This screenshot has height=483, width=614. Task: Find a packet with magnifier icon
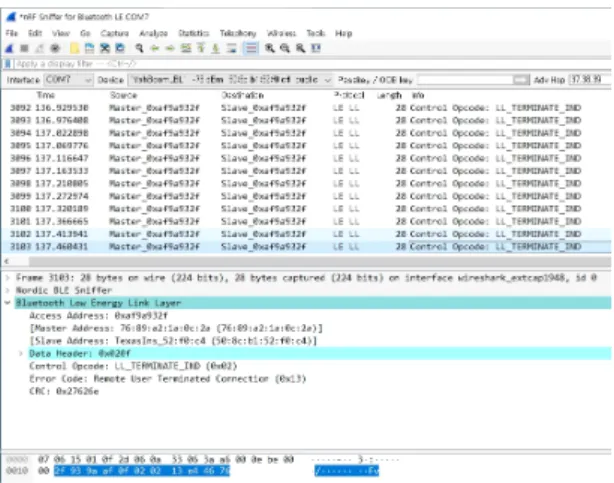click(x=139, y=48)
